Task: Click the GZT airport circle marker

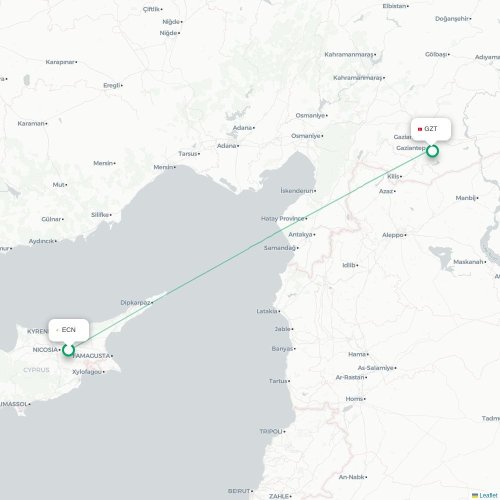Action: click(432, 151)
